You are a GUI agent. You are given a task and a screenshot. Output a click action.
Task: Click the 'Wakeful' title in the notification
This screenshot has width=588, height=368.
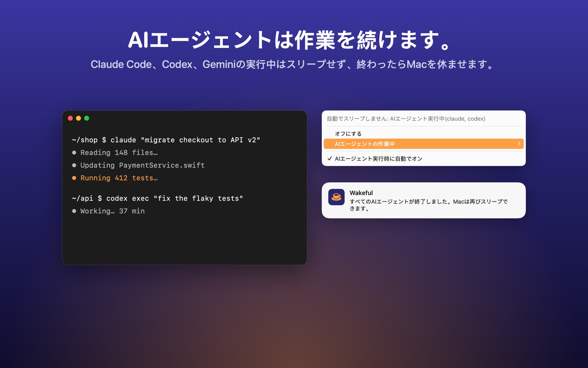point(361,193)
